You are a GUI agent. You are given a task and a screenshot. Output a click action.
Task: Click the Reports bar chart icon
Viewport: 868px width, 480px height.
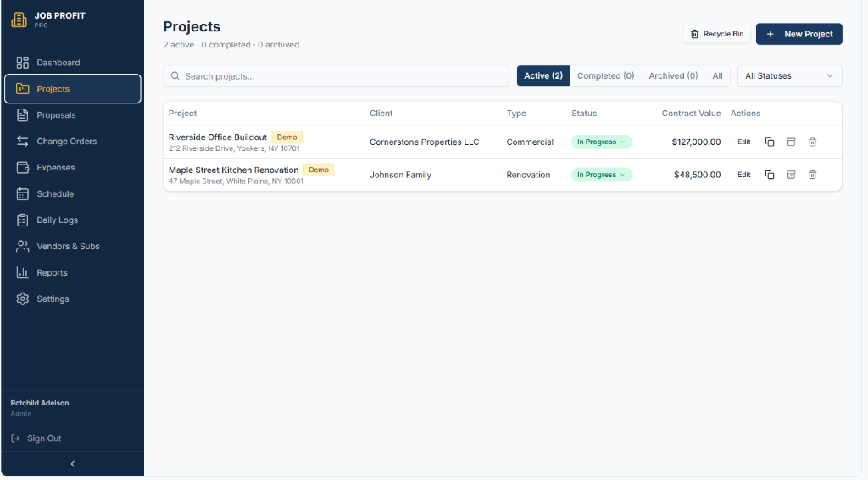[x=22, y=272]
